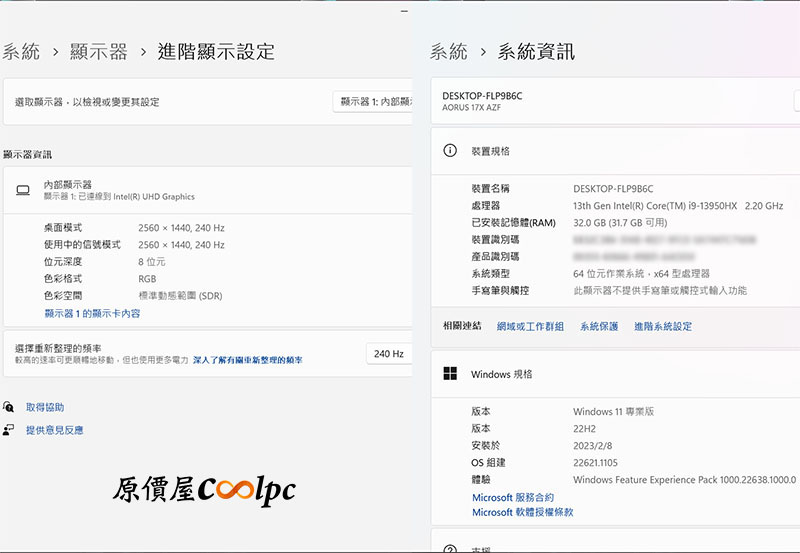Open the 顯示器 1 display selector dropdown

372,102
